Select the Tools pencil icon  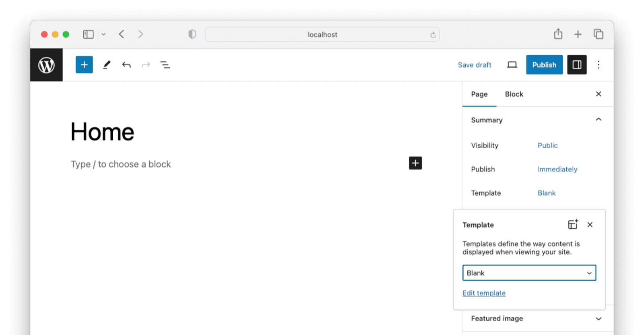[107, 65]
